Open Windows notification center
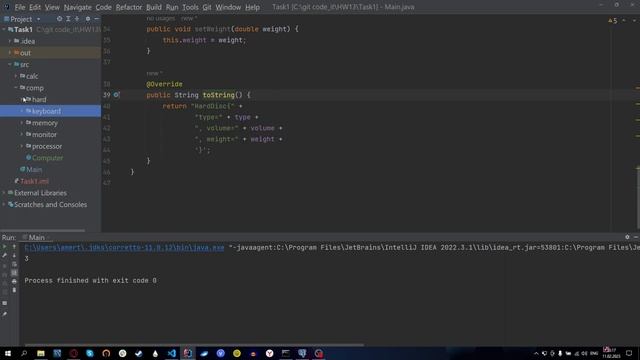This screenshot has height=360, width=640. coord(629,353)
